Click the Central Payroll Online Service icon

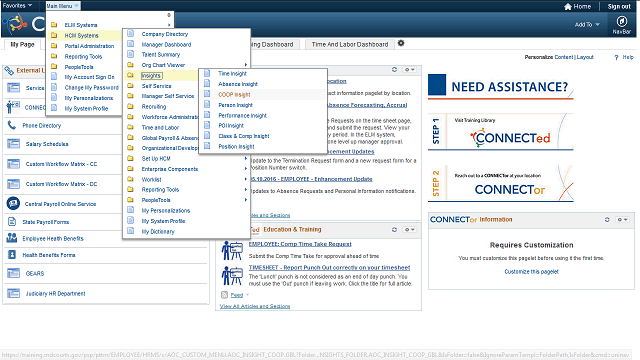click(x=13, y=203)
